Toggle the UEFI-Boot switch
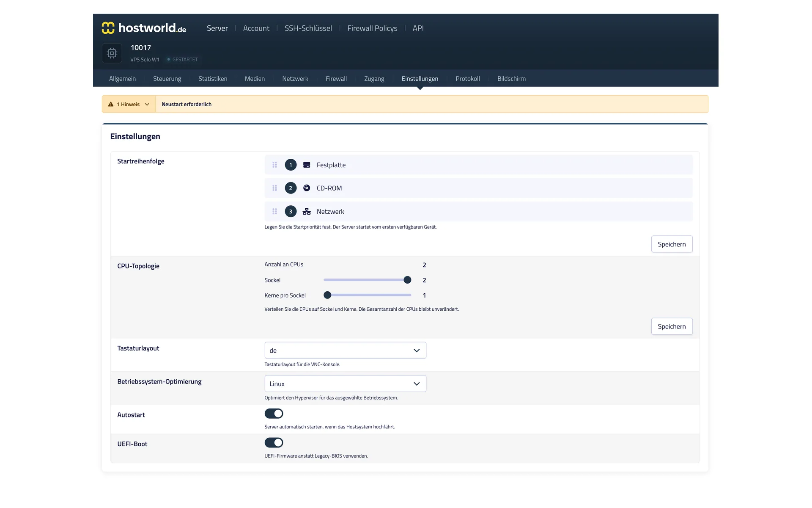Image resolution: width=812 pixels, height=508 pixels. click(x=274, y=443)
